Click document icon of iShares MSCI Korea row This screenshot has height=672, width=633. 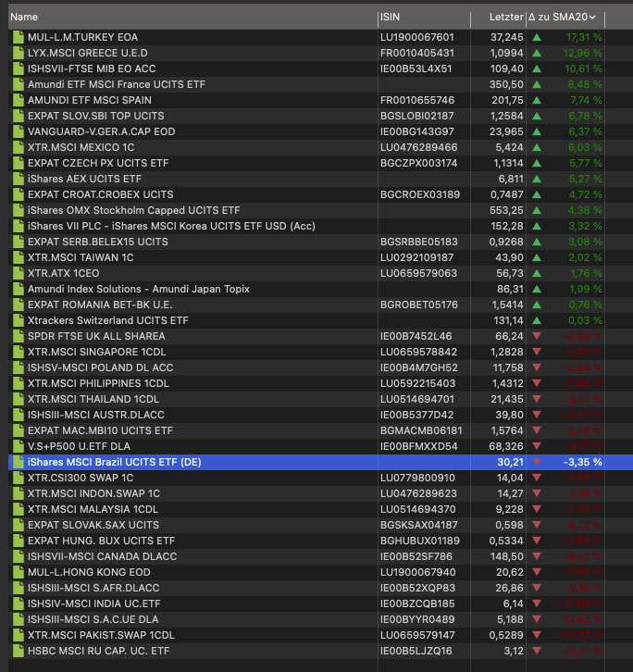coord(19,226)
